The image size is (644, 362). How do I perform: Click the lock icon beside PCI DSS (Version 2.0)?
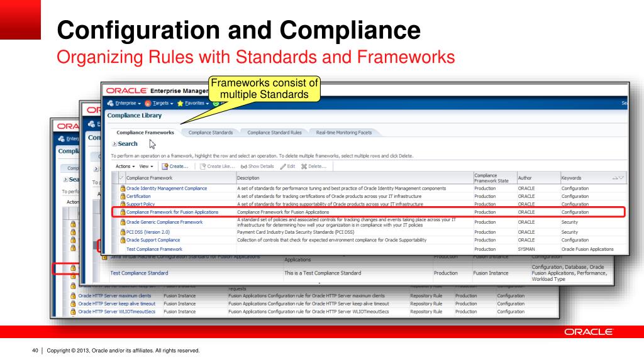tap(123, 232)
